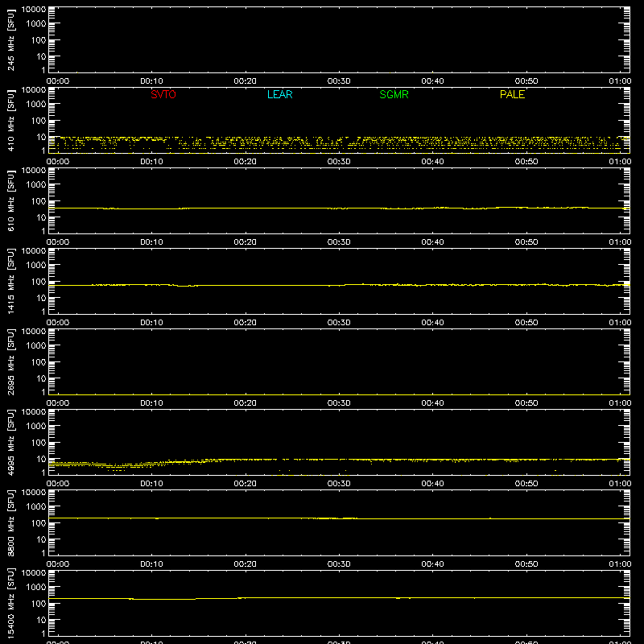This screenshot has height=644, width=644.
Task: Select the 2695 MHz [SFU] axis title
Action: click(x=10, y=362)
